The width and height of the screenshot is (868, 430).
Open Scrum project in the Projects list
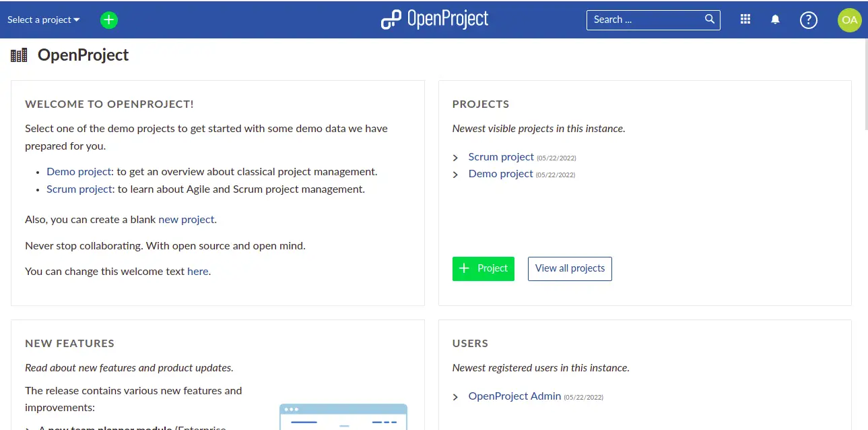pos(501,157)
